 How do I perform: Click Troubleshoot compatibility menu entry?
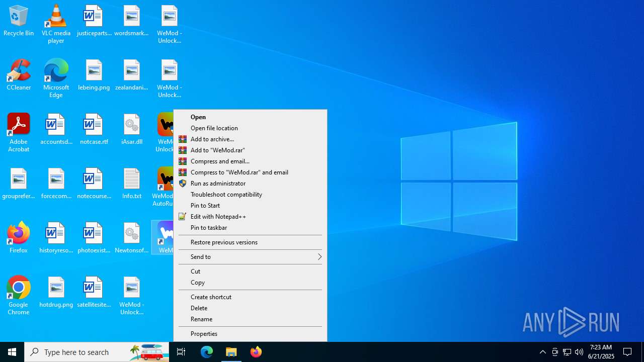point(250,195)
